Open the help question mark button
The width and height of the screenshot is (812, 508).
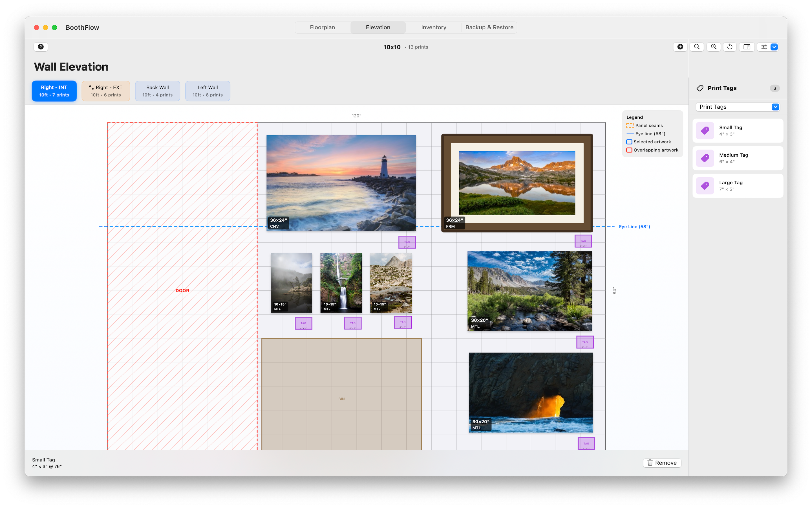coord(41,47)
